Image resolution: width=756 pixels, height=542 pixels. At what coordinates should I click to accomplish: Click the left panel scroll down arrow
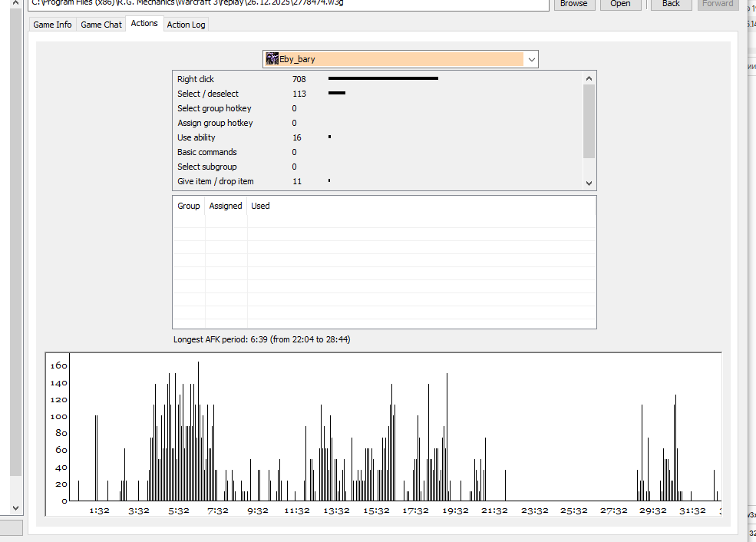15,507
